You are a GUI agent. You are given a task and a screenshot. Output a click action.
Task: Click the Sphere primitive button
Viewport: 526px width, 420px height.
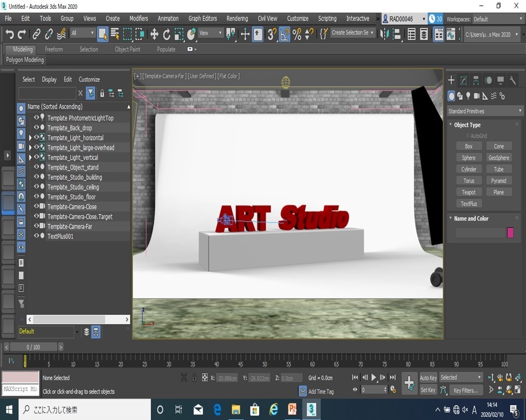468,158
